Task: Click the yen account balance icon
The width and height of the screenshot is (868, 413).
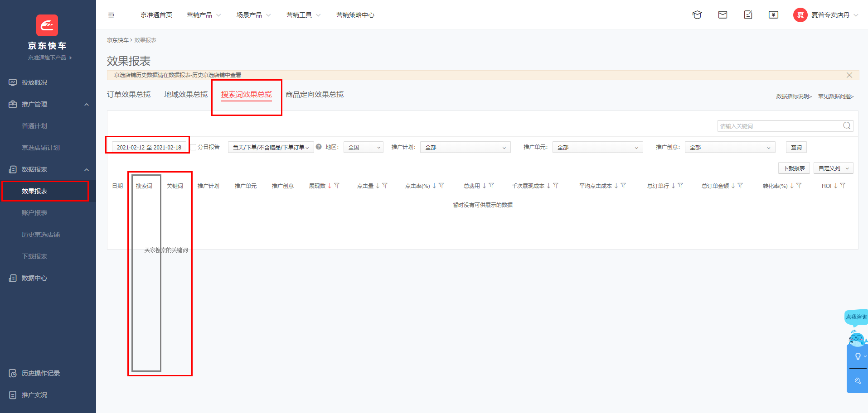Action: pos(773,15)
